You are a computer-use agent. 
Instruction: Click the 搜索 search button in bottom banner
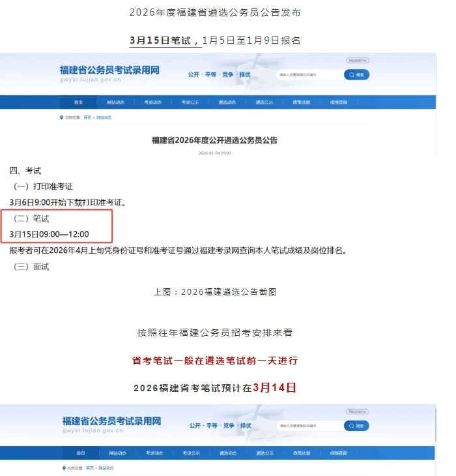(356, 426)
